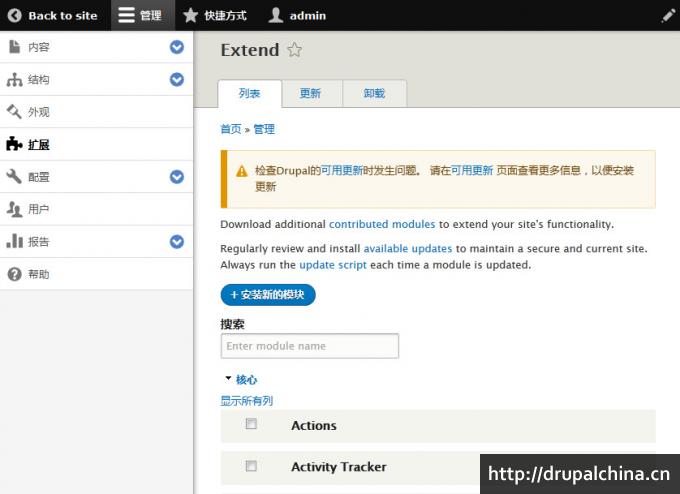
Task: Click the 快捷方式 star icon
Action: pyautogui.click(x=190, y=15)
